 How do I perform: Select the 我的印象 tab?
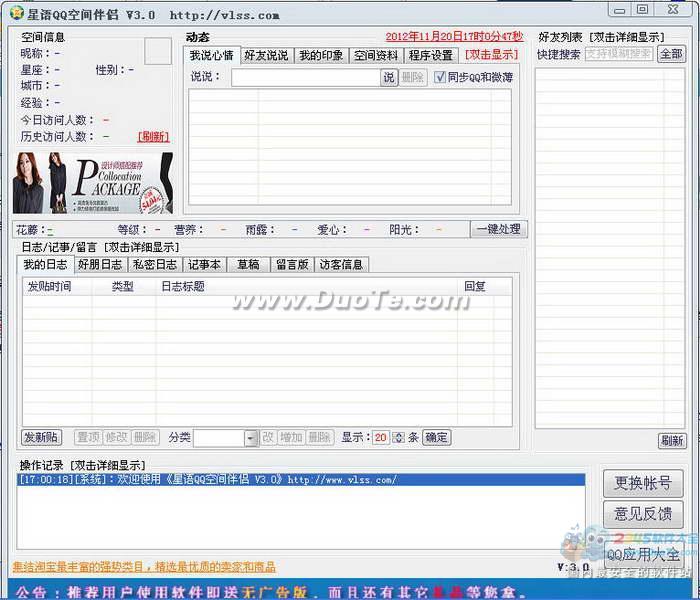321,55
